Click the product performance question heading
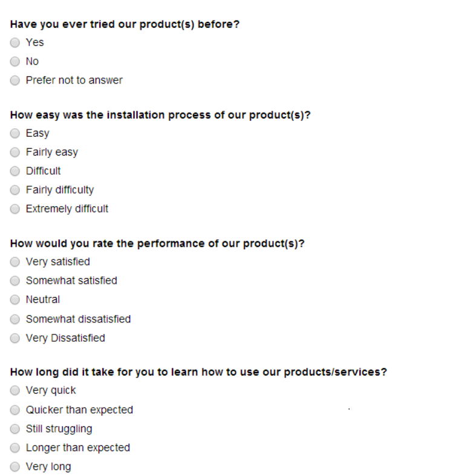453x476 pixels. [x=157, y=244]
